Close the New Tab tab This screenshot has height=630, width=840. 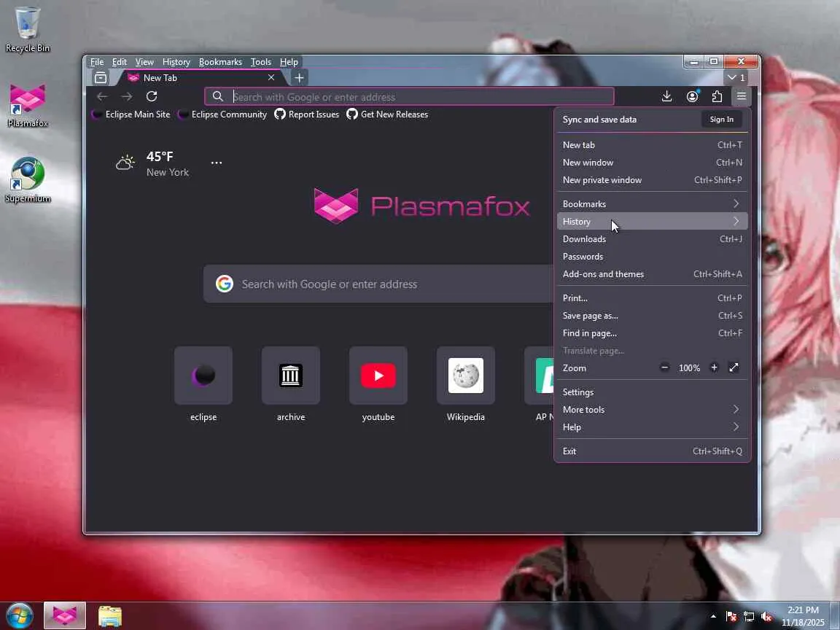coord(271,78)
